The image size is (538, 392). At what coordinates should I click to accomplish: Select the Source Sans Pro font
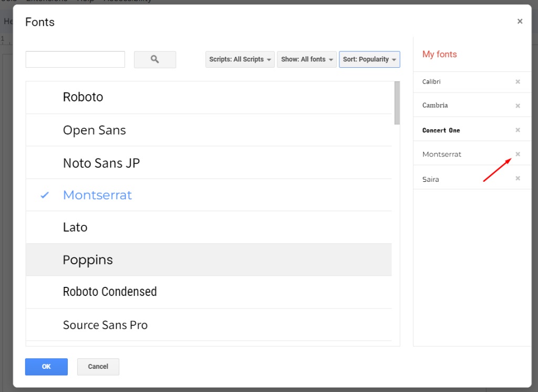pos(209,325)
